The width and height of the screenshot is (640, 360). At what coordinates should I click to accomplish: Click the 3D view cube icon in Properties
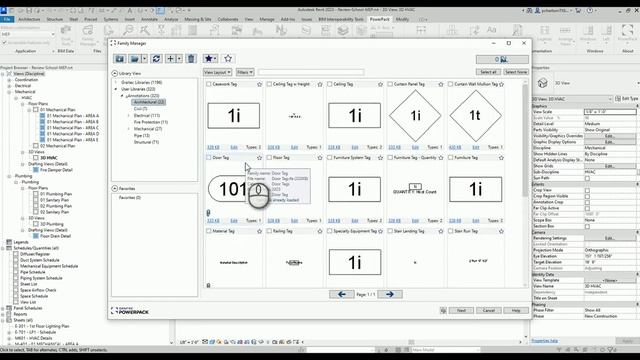542,83
